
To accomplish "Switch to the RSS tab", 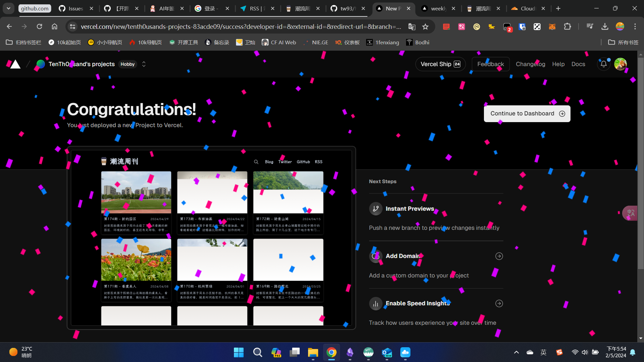I will [x=257, y=9].
